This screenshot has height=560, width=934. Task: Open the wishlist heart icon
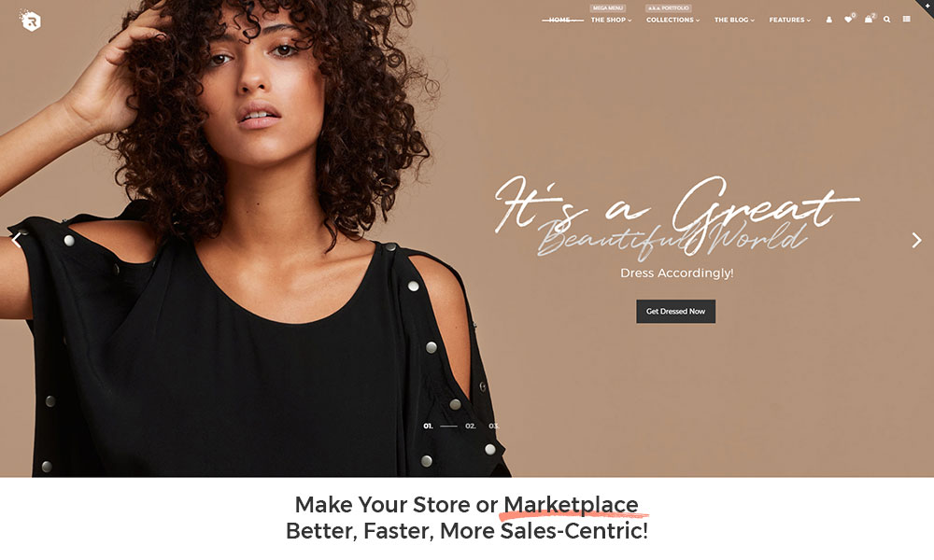(848, 20)
